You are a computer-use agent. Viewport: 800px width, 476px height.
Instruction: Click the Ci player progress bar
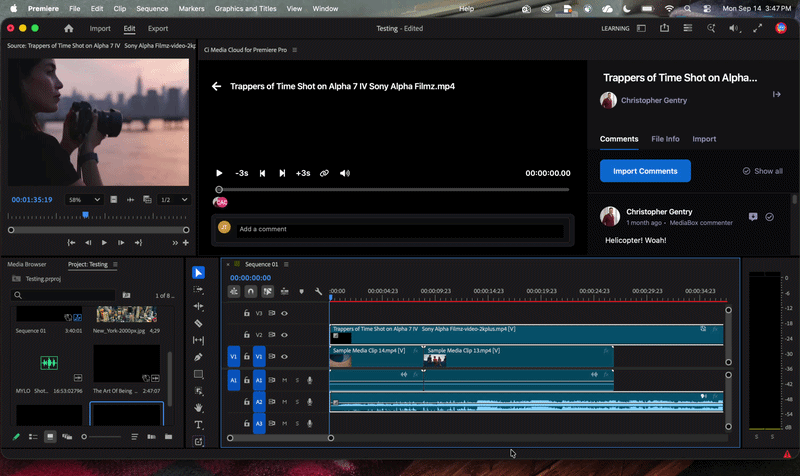click(x=393, y=189)
